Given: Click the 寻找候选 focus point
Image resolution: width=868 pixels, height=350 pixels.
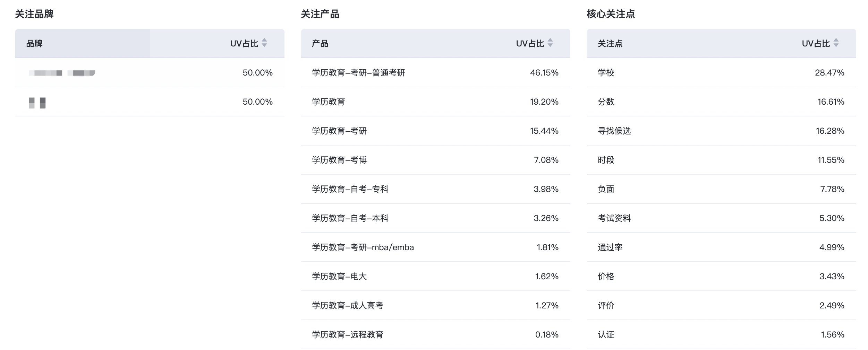Looking at the screenshot, I should tap(614, 131).
